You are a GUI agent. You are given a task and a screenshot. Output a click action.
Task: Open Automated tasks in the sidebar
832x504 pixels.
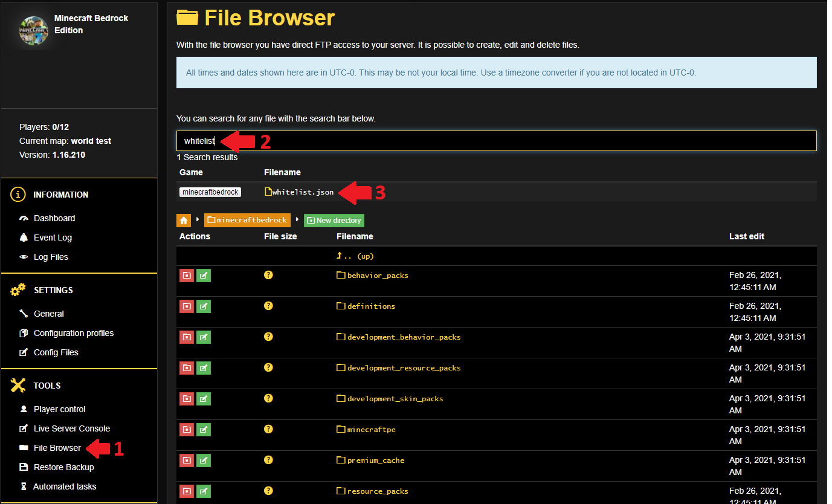point(65,486)
